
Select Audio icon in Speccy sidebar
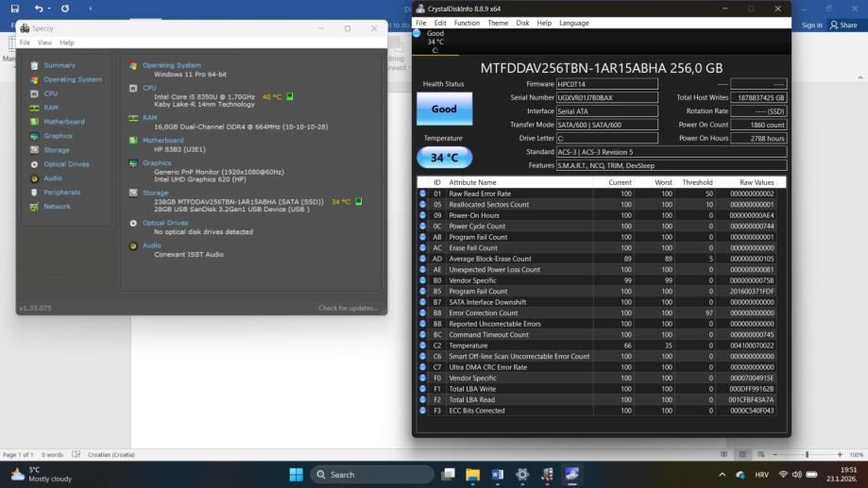click(x=34, y=178)
